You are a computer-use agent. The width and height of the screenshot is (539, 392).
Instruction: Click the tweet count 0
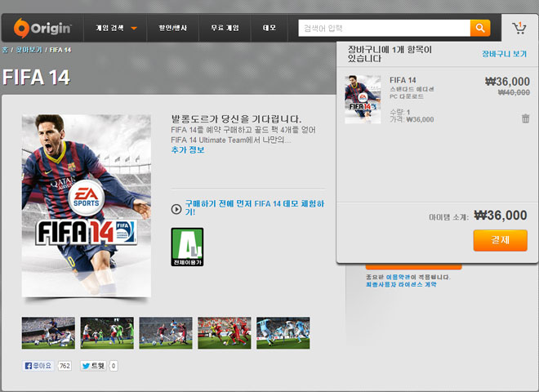point(114,366)
